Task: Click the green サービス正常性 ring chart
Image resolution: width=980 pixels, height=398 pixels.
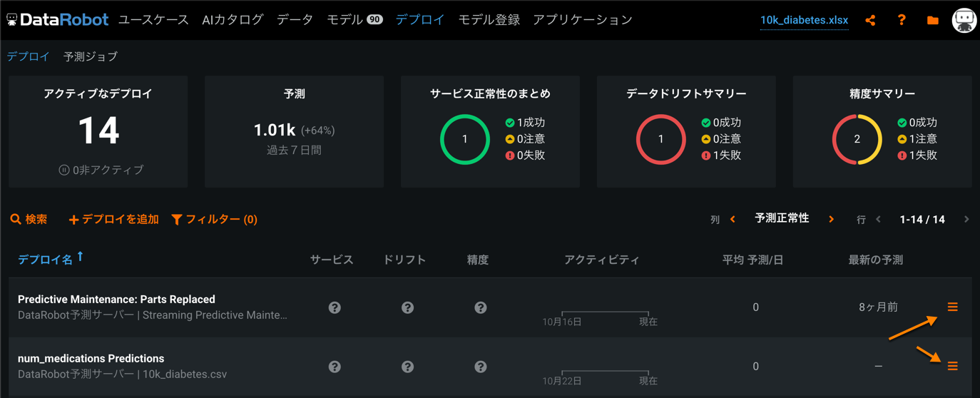Action: tap(465, 140)
